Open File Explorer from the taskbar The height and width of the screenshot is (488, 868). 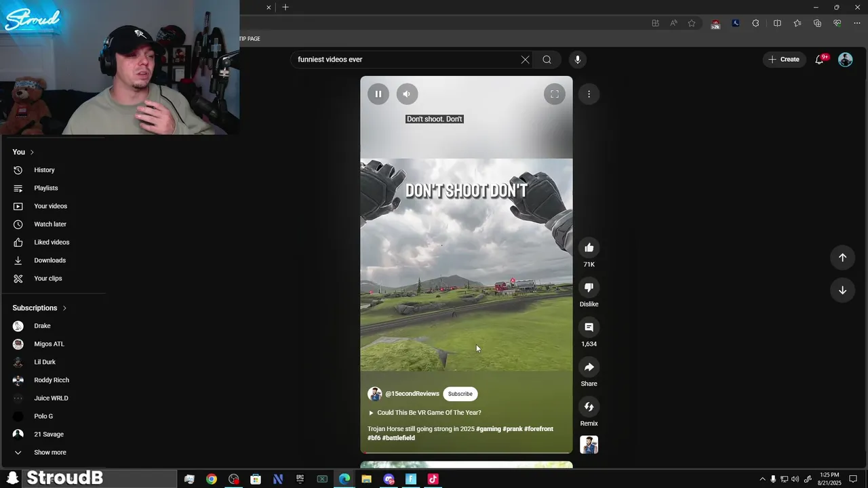click(x=366, y=479)
